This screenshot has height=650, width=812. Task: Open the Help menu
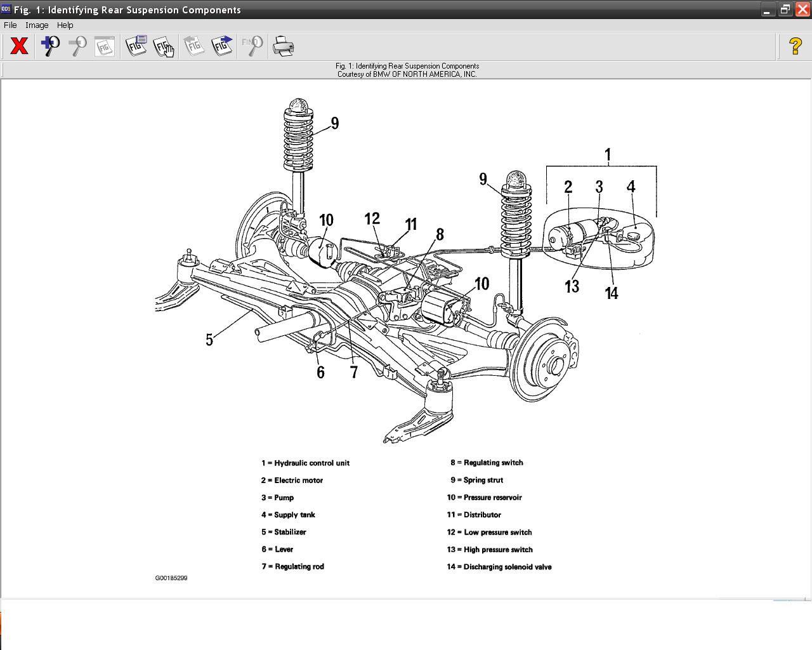(x=65, y=25)
